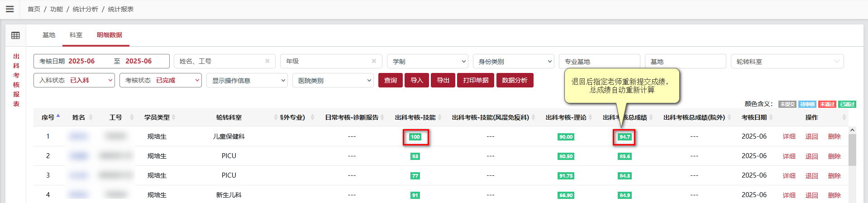Click the 90.00 theory score badge
This screenshot has height=203, width=868.
[x=566, y=137]
